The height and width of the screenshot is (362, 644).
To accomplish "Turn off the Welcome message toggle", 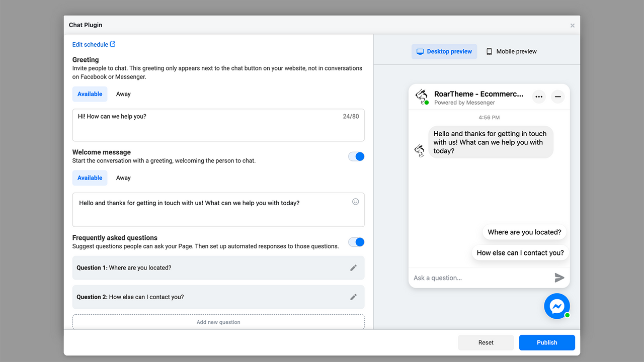I will pyautogui.click(x=356, y=156).
